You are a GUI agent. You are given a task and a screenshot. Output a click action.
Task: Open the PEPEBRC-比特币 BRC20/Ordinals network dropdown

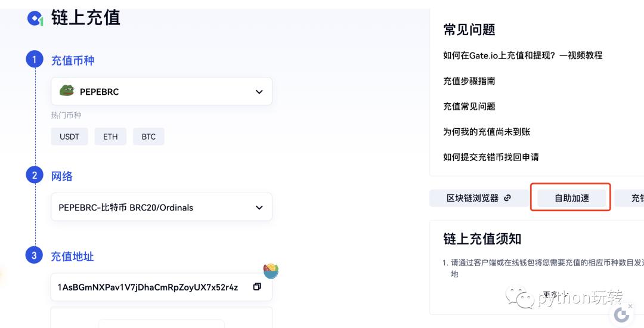tap(259, 208)
